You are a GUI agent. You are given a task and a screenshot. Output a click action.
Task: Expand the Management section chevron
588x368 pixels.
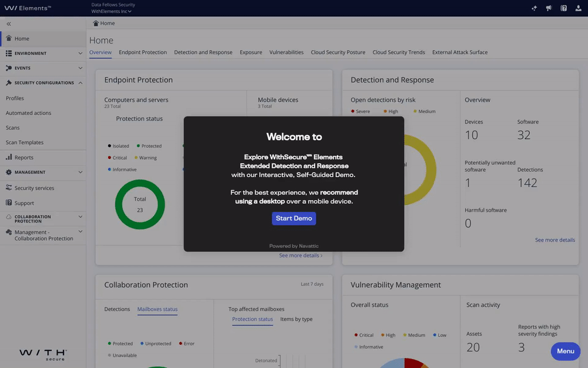coord(80,172)
